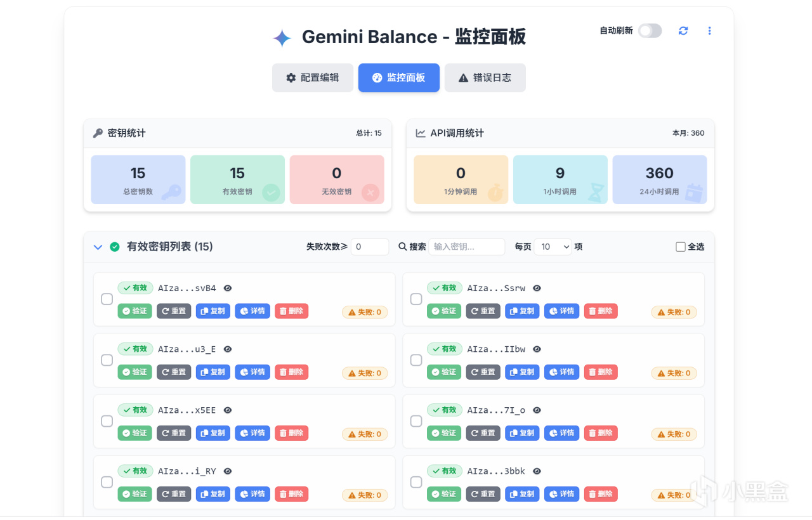Click the key icon in 总密钥数 card
This screenshot has width=812, height=520.
[x=171, y=192]
